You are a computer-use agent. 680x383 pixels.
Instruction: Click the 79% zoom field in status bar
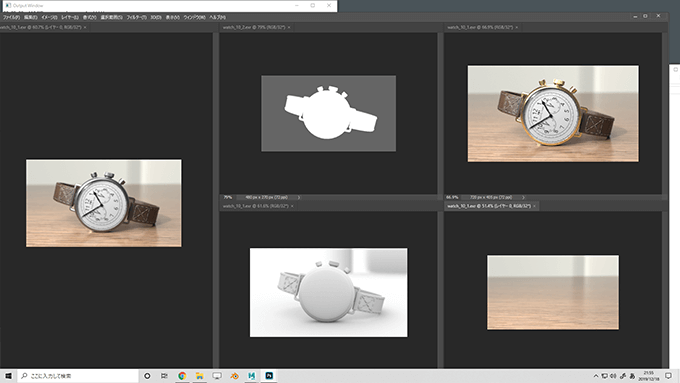coord(228,197)
